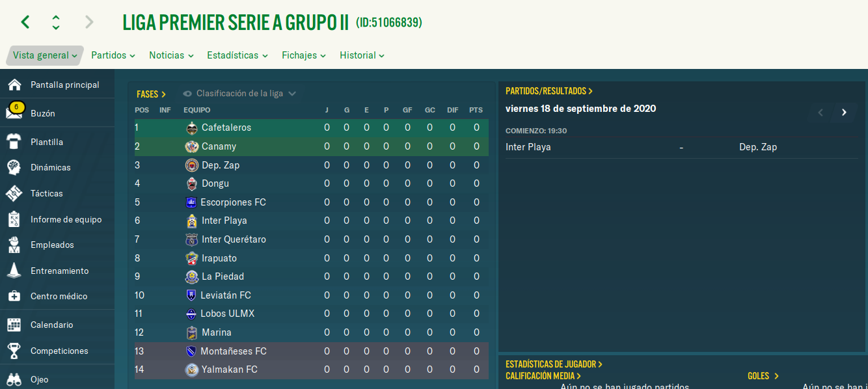Click the Fases header link
This screenshot has height=389, width=868.
pos(151,94)
